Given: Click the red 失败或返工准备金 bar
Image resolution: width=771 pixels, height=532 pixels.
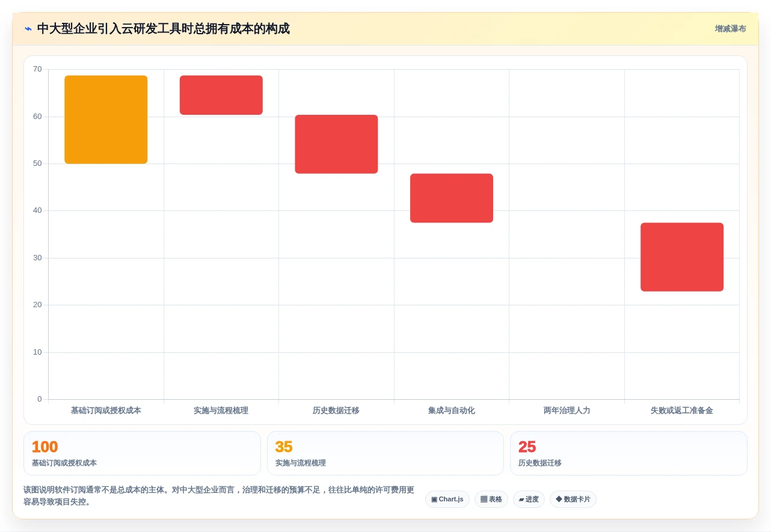Looking at the screenshot, I should (682, 257).
